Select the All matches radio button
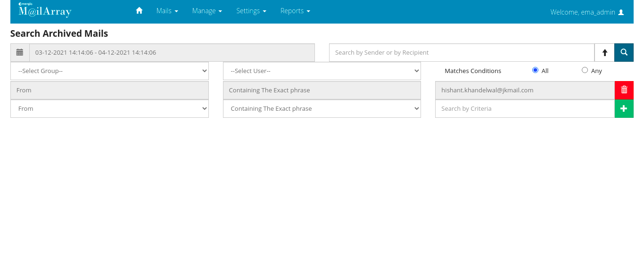Viewport: 644px width, 254px height. point(535,70)
